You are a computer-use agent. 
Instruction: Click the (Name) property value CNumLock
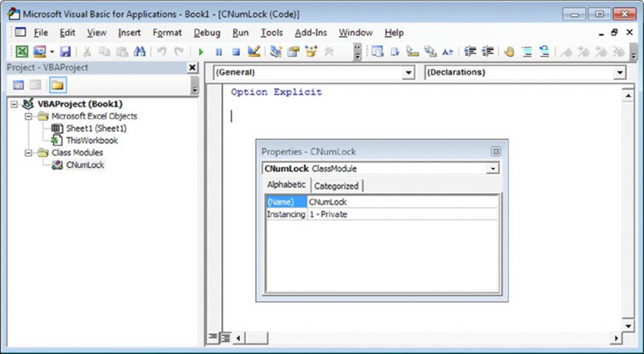click(402, 202)
